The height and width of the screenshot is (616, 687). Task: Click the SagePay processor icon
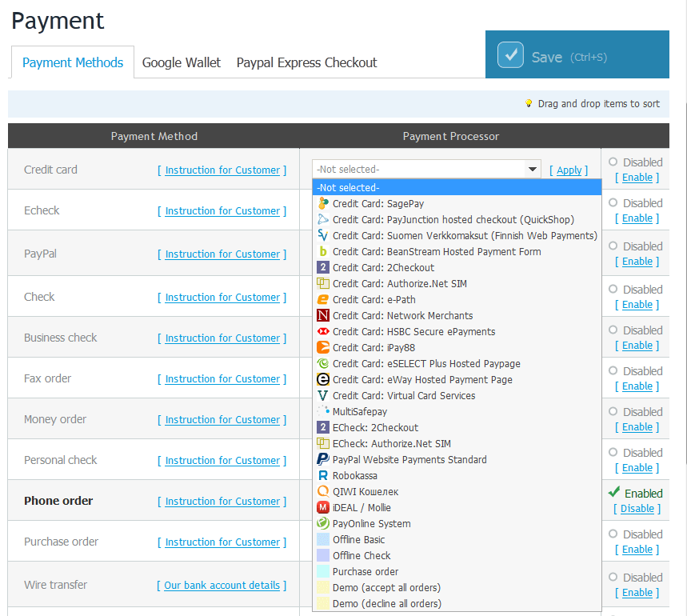(x=323, y=204)
